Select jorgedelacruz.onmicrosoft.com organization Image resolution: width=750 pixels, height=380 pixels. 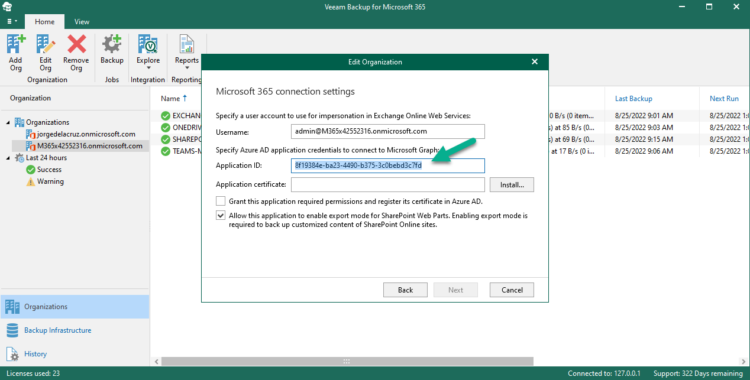(80, 134)
